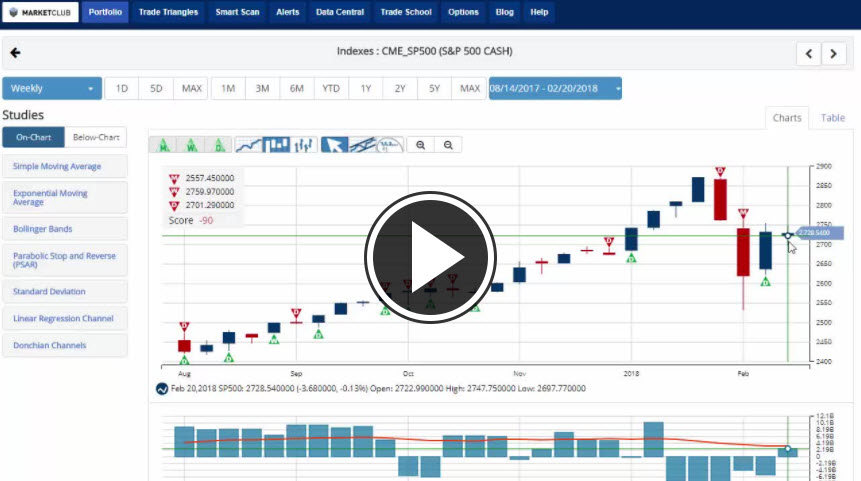Click monthly red triangle in legend
861x481 pixels.
(x=174, y=178)
